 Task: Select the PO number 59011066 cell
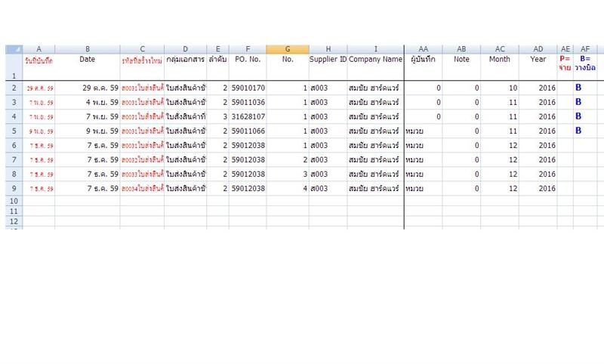[248, 131]
